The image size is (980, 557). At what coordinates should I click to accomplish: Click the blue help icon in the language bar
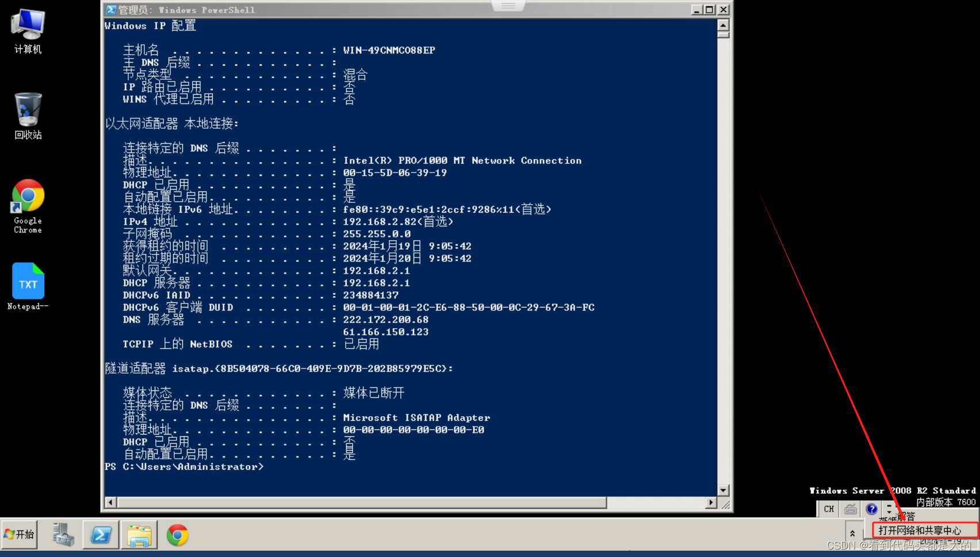[872, 509]
